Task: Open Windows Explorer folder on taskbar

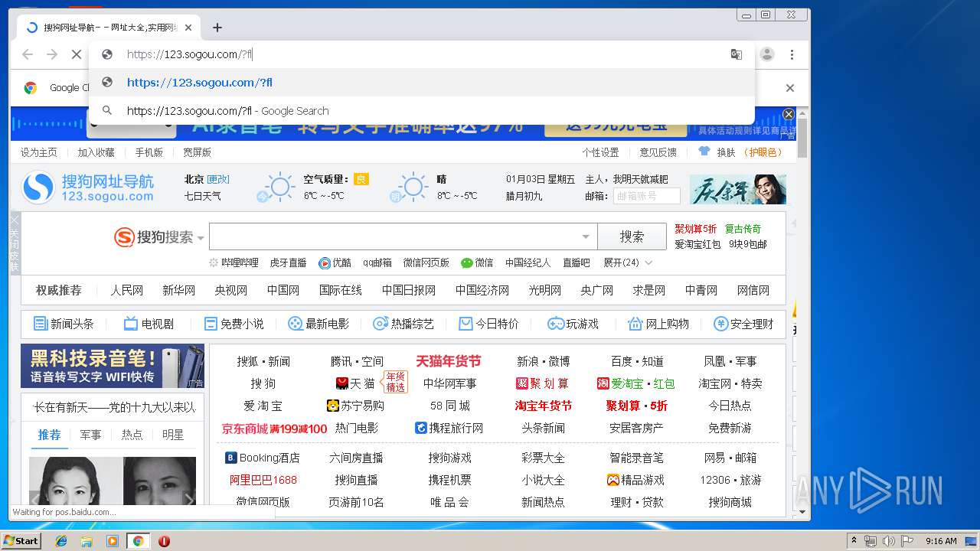Action: pyautogui.click(x=87, y=541)
